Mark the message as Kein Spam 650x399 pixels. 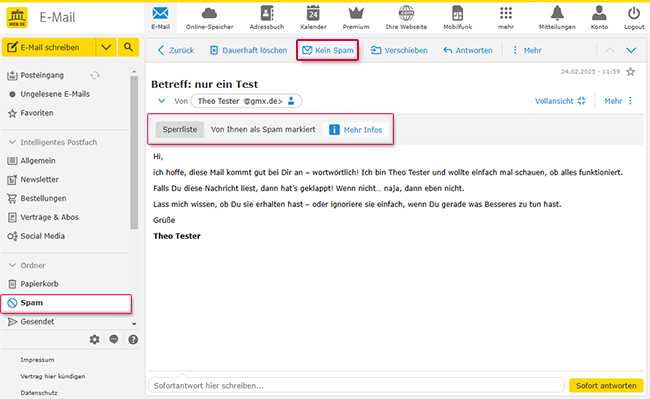(x=327, y=51)
